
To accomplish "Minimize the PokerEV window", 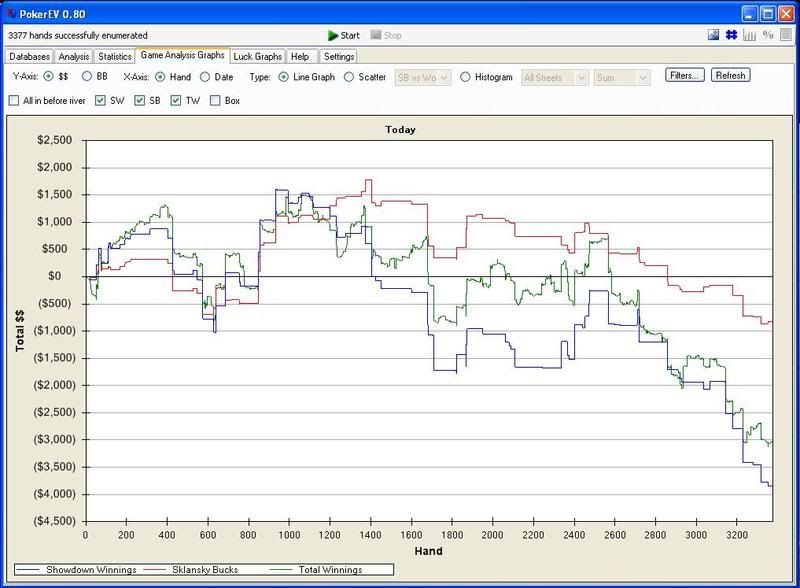I will point(749,14).
